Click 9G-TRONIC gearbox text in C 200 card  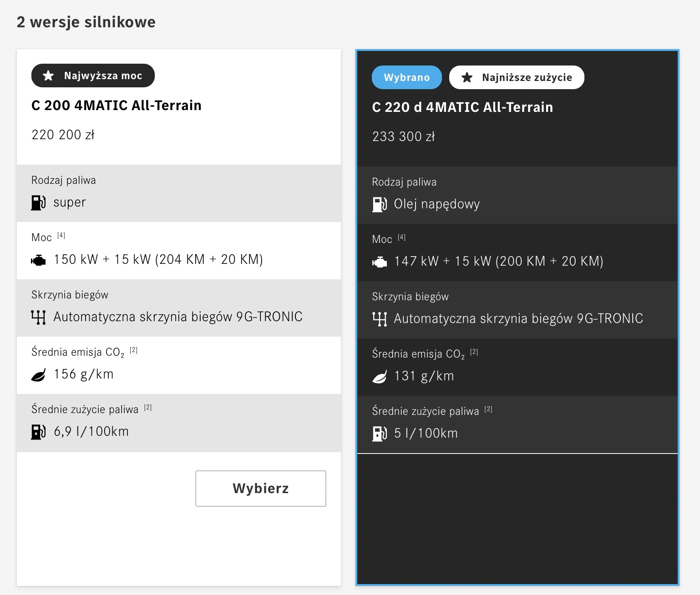178,317
